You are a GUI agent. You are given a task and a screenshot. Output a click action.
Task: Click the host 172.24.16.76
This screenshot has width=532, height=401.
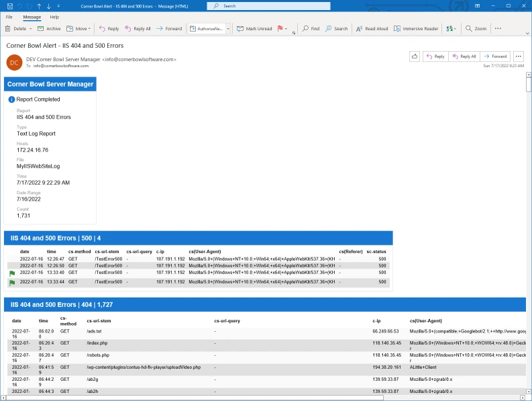[x=33, y=150]
